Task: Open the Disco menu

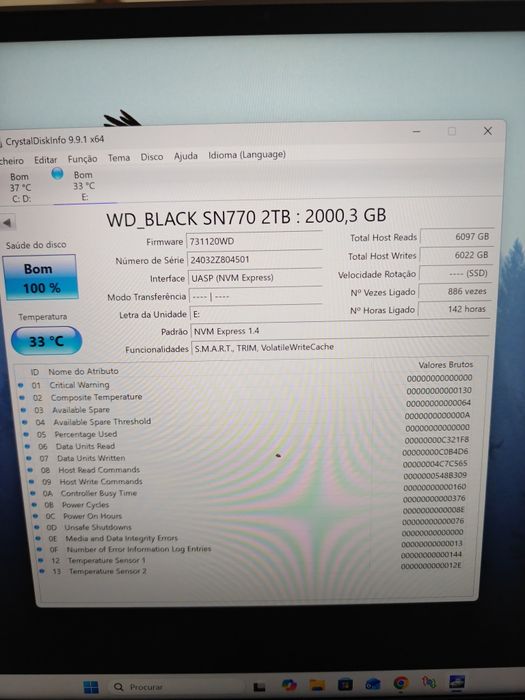Action: [x=151, y=157]
